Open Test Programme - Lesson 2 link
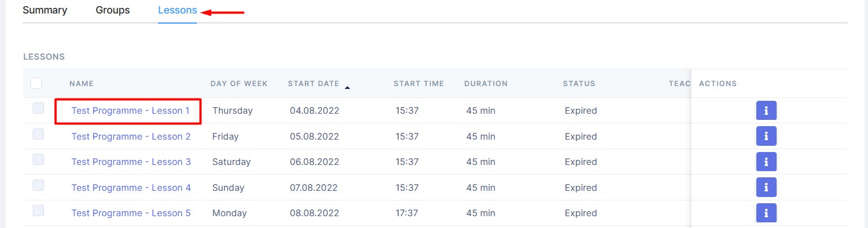 point(131,137)
